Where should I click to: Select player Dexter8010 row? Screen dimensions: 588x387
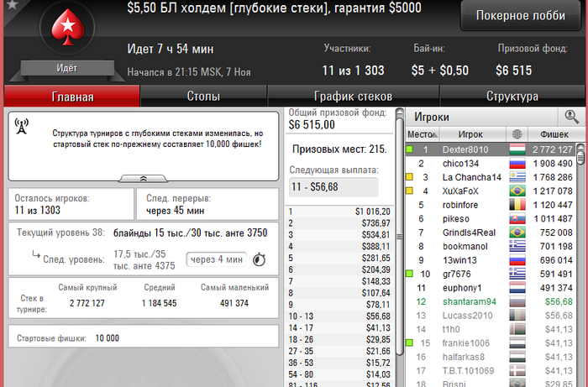(490, 149)
